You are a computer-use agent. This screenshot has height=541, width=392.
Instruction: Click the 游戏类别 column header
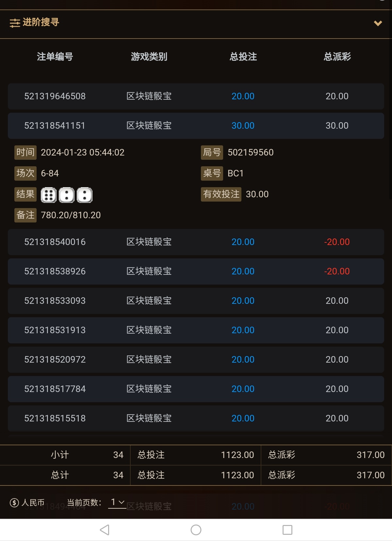tap(149, 57)
